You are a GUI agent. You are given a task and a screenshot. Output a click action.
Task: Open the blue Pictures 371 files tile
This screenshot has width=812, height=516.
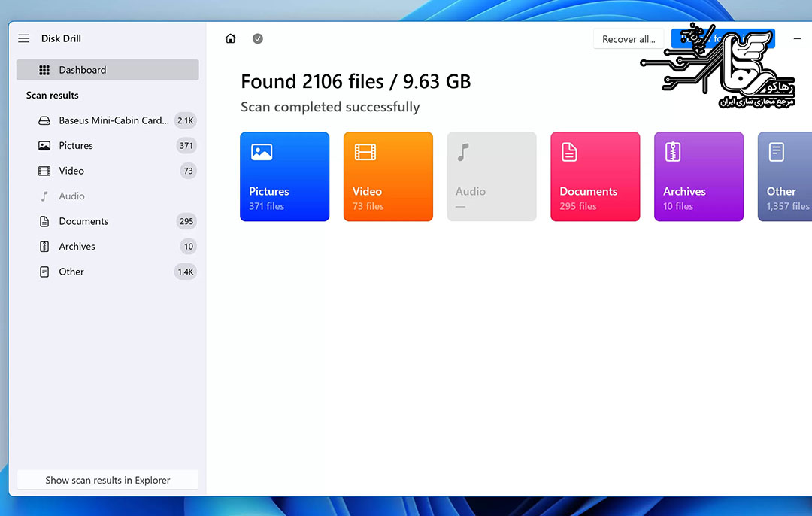click(x=284, y=177)
